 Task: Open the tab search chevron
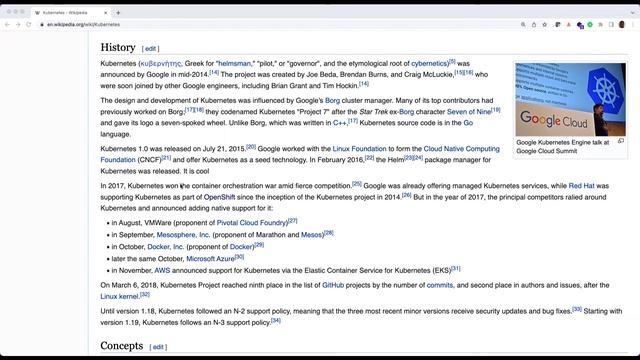click(x=632, y=13)
